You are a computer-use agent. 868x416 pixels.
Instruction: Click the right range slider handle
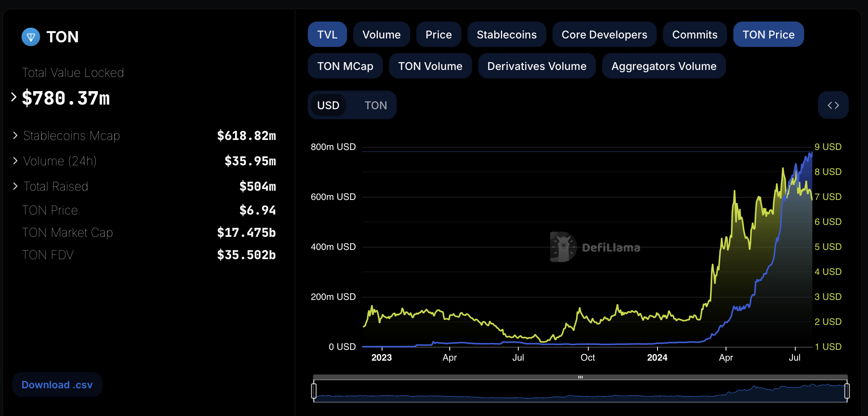[x=847, y=391]
